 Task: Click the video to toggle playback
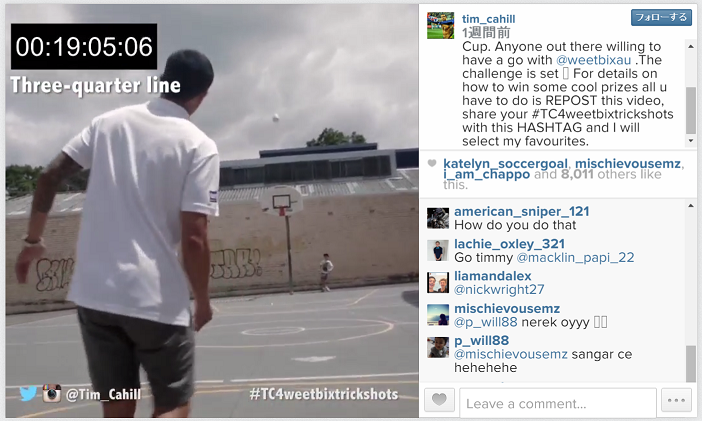tap(212, 211)
